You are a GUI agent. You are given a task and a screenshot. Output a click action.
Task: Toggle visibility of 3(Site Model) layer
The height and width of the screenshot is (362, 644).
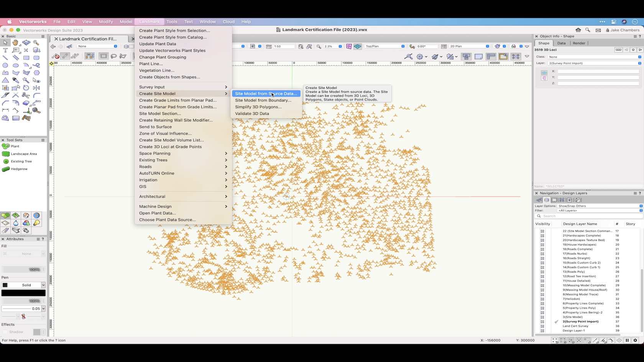coord(543,317)
